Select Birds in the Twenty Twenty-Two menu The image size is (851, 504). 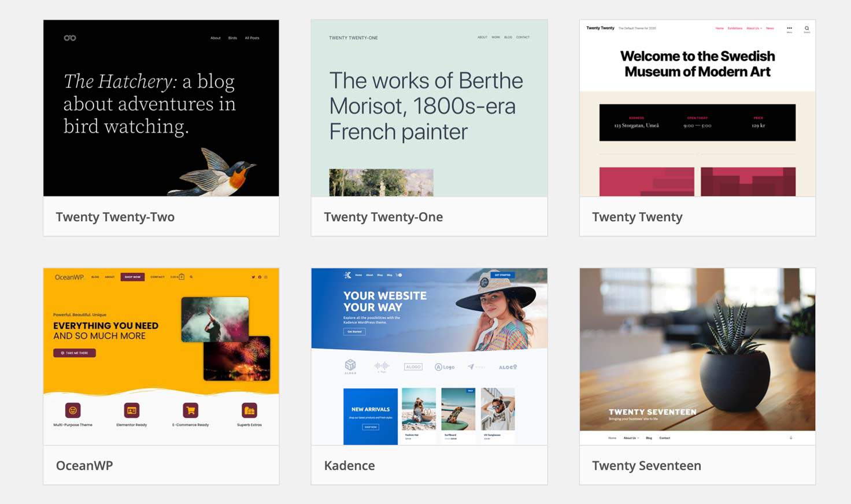[x=232, y=38]
